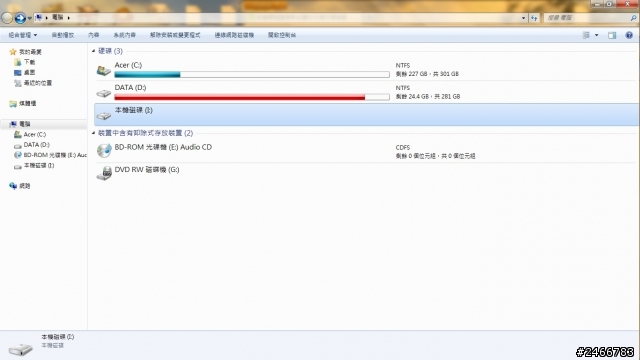Click the greyed-out back navigation button

coord(7,18)
